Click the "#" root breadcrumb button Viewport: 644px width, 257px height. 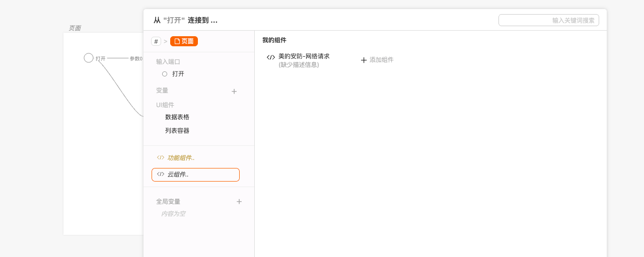pos(156,41)
